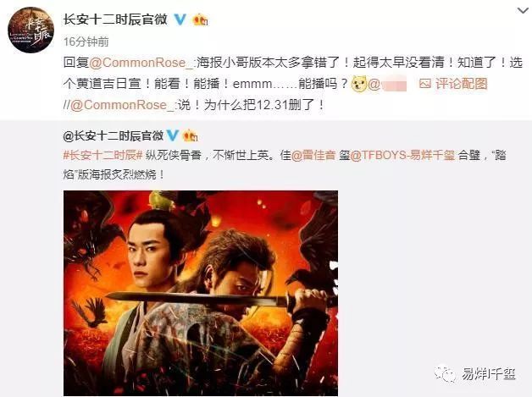Click the crown membership icon beside header username

(x=200, y=20)
